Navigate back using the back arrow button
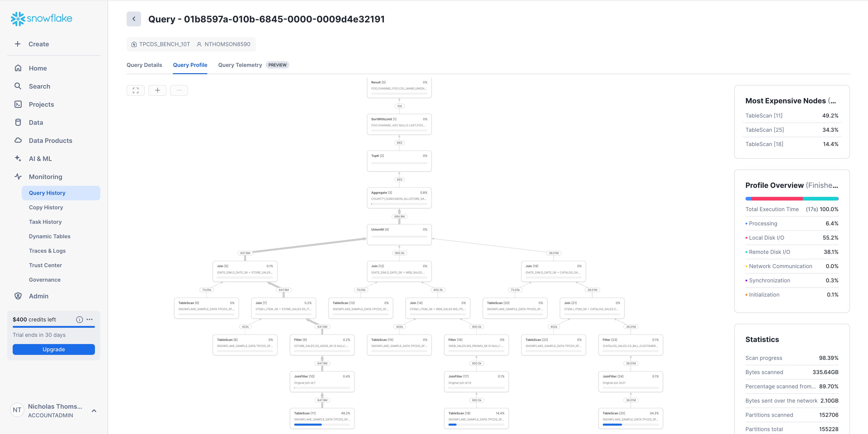The width and height of the screenshot is (868, 434). click(134, 19)
